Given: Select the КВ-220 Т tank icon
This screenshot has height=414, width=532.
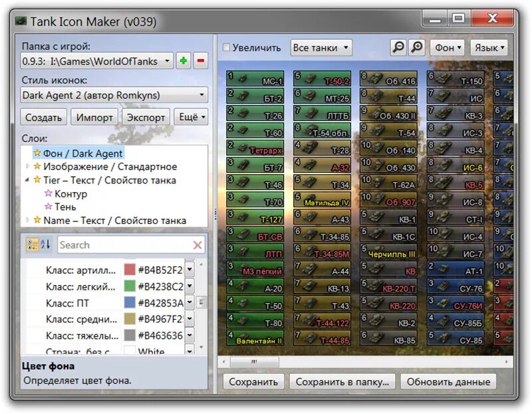Looking at the screenshot, I should tap(389, 286).
